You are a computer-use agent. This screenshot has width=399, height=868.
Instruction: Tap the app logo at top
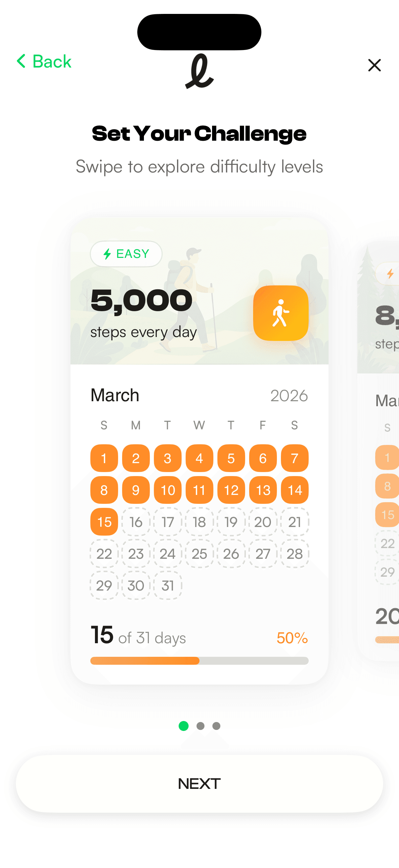[199, 72]
